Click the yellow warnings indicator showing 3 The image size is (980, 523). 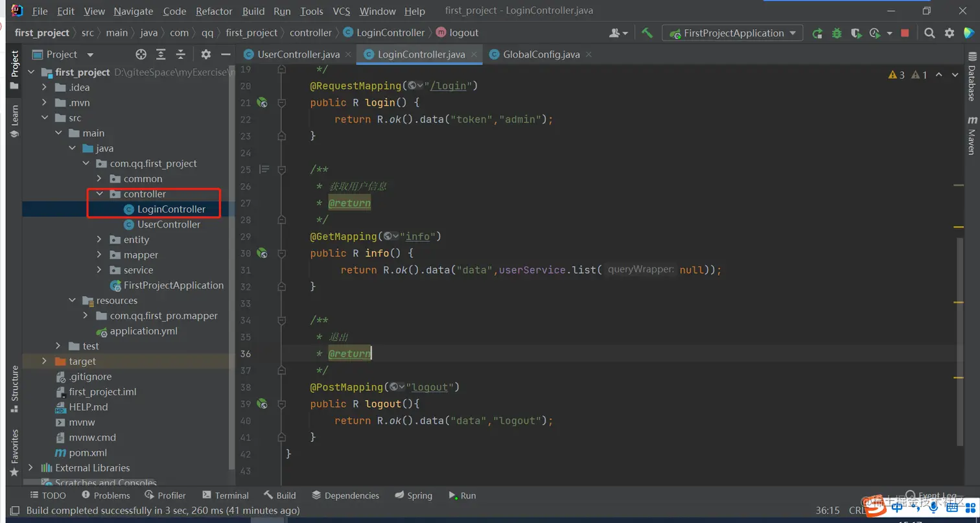(897, 75)
